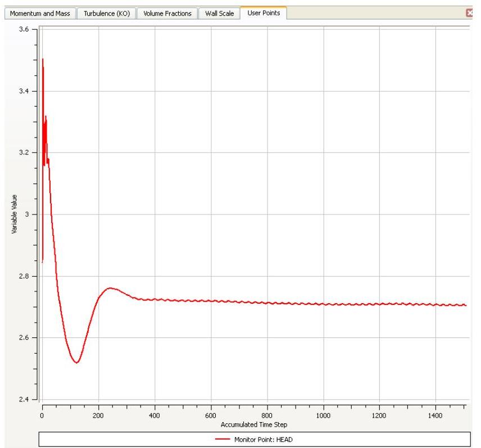This screenshot has width=481, height=448.
Task: Click the 3.2 value on the vertical axis
Action: (24, 152)
